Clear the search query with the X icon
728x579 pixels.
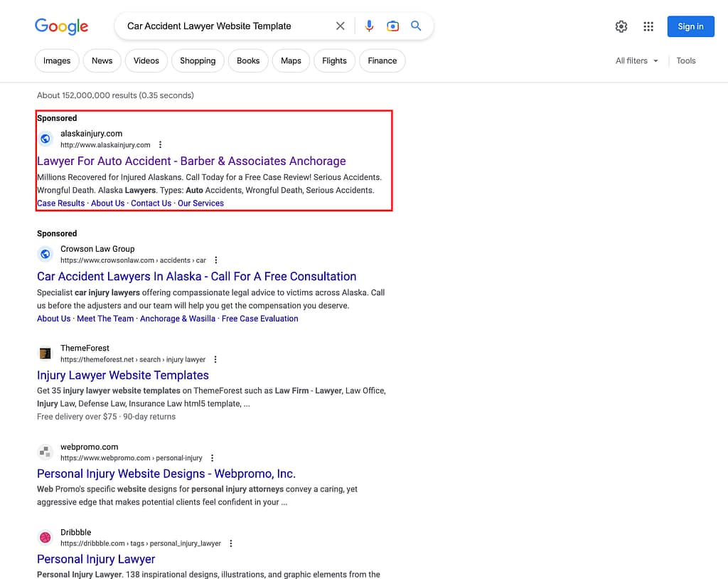341,26
